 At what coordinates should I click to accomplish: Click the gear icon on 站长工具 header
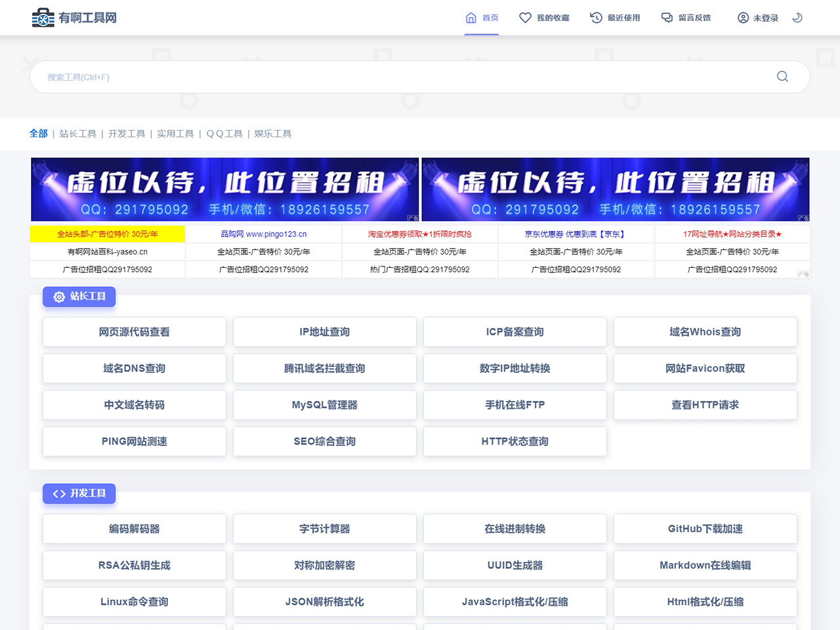(x=59, y=297)
